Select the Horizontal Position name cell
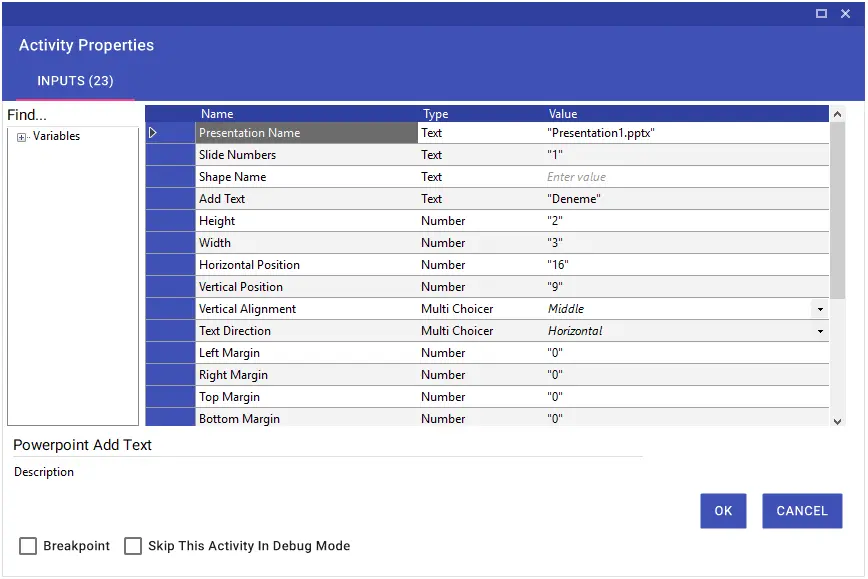Screen dimensions: 868x579 pyautogui.click(x=307, y=265)
